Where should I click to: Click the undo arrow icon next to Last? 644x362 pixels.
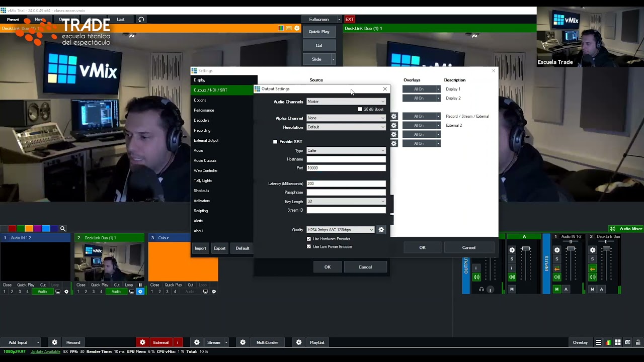click(x=141, y=20)
